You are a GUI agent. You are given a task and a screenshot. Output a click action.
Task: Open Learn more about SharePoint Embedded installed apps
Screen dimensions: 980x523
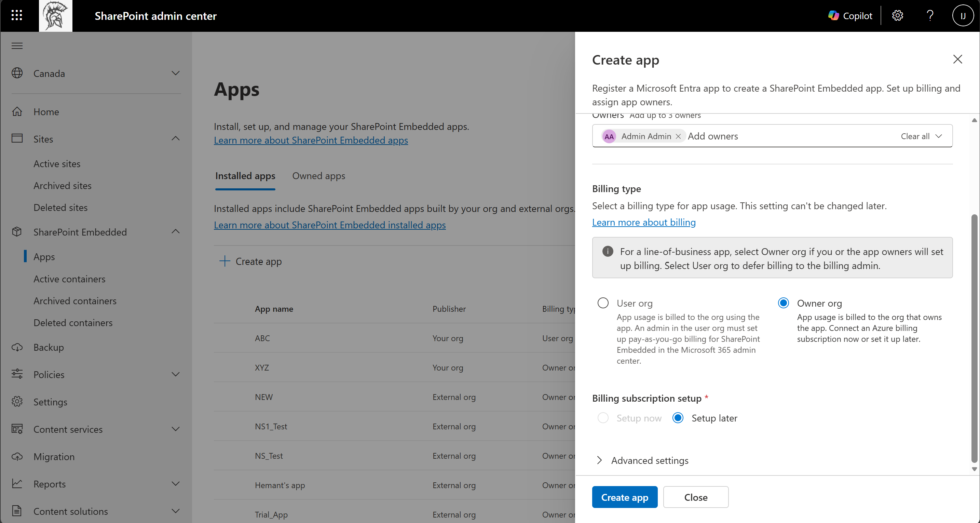[330, 225]
